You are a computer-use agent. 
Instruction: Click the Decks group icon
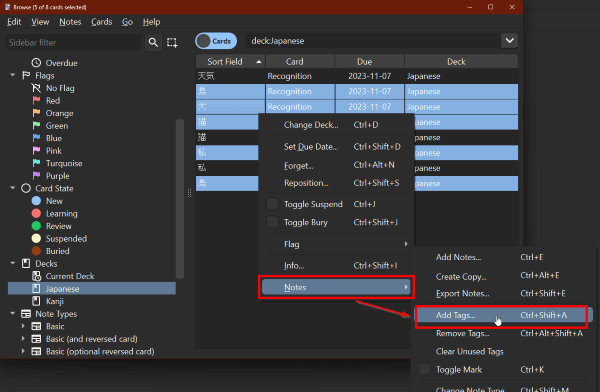(x=26, y=264)
